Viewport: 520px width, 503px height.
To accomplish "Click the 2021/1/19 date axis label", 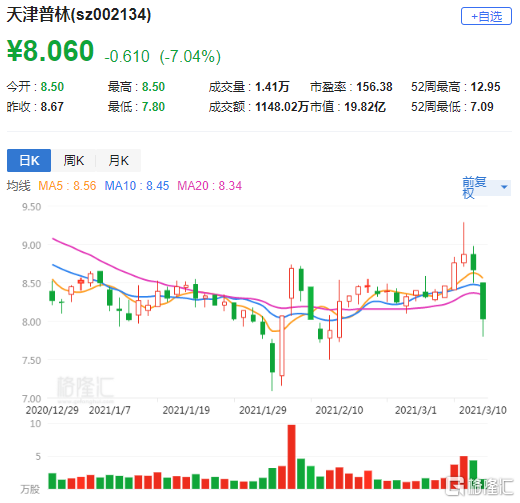I will (x=186, y=410).
